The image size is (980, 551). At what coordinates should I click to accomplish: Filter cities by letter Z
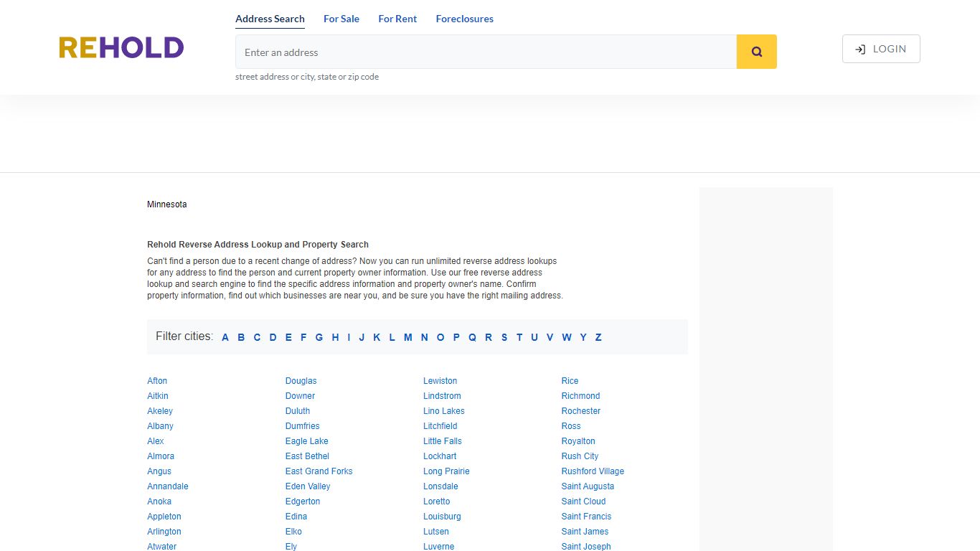click(x=598, y=337)
